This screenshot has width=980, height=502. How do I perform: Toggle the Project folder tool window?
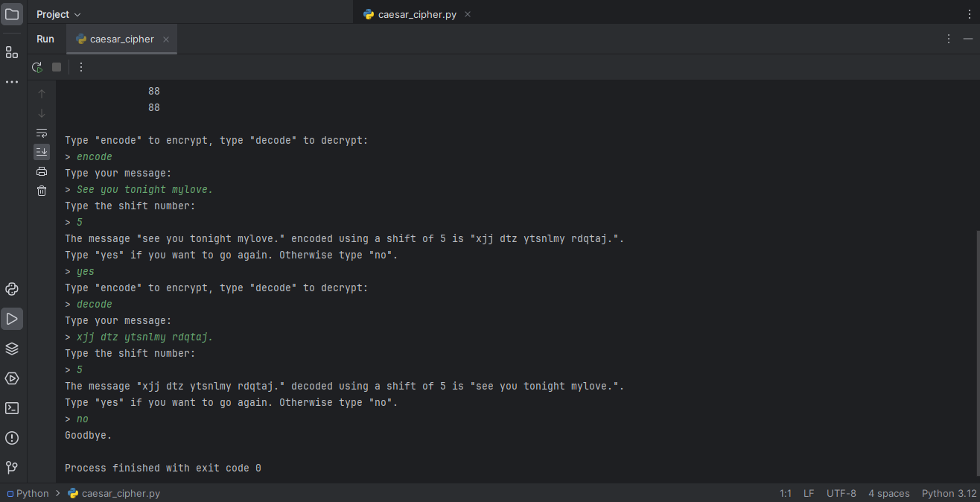point(12,14)
